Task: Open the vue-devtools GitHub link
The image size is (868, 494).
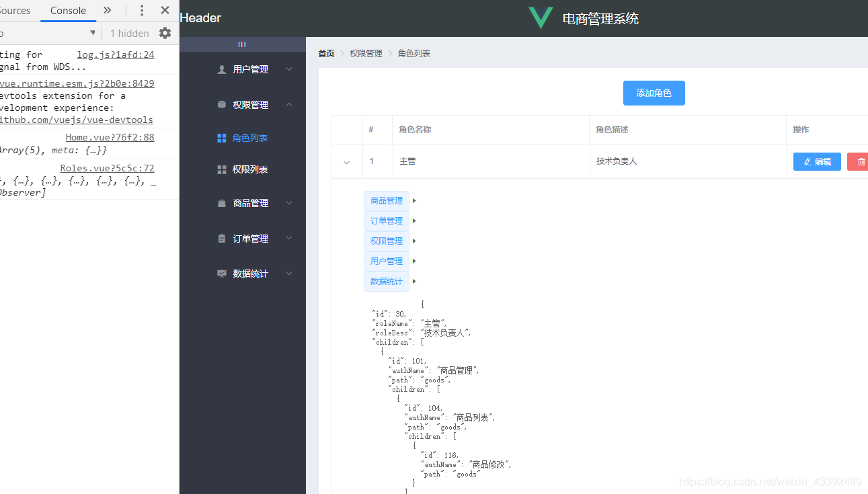Action: [x=77, y=120]
